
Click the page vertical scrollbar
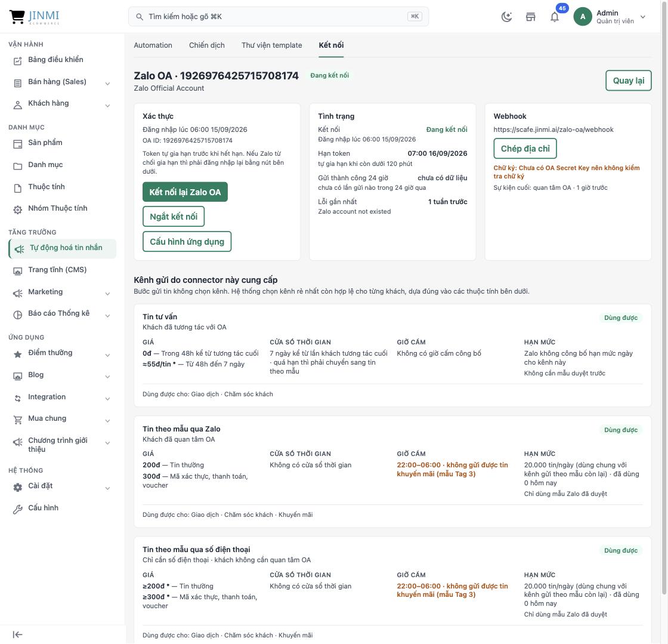click(x=664, y=298)
